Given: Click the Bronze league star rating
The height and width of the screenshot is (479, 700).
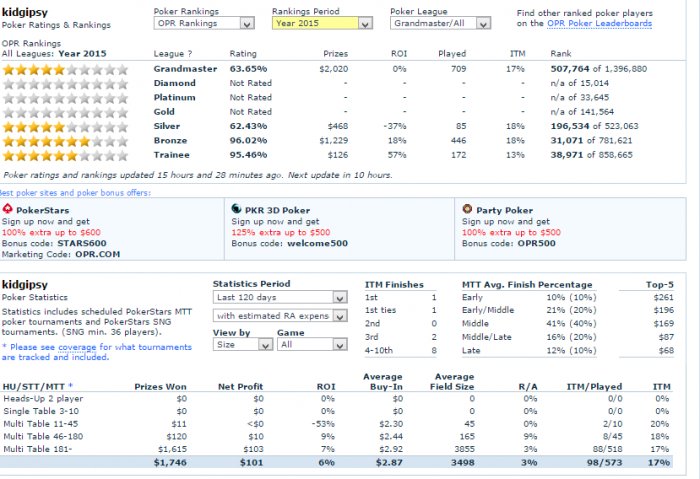Looking at the screenshot, I should (x=66, y=141).
